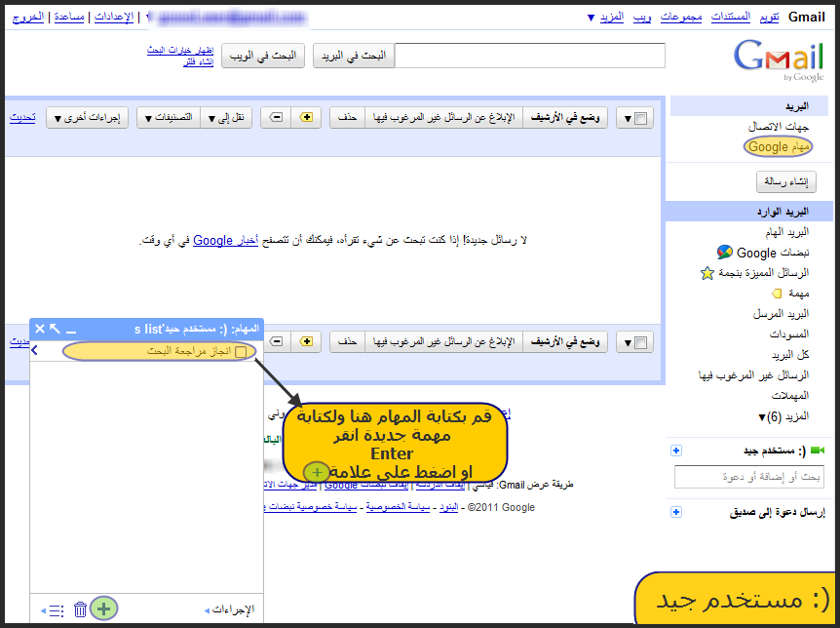The image size is (840, 628).
Task: Click the مساعدة help link
Action: pyautogui.click(x=69, y=18)
